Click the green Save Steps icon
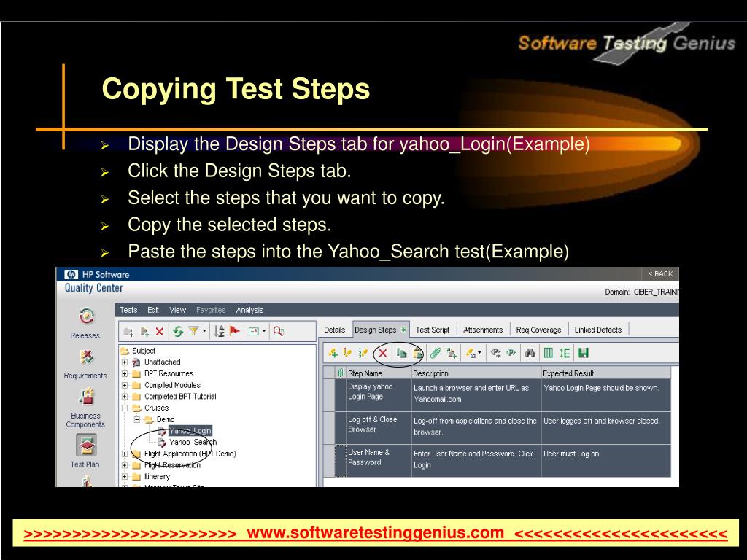 pyautogui.click(x=584, y=353)
